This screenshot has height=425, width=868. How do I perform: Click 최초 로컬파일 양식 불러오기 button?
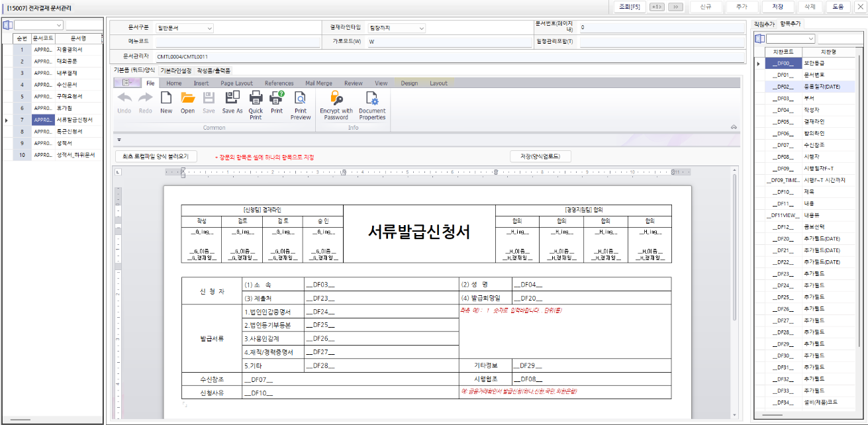point(156,157)
